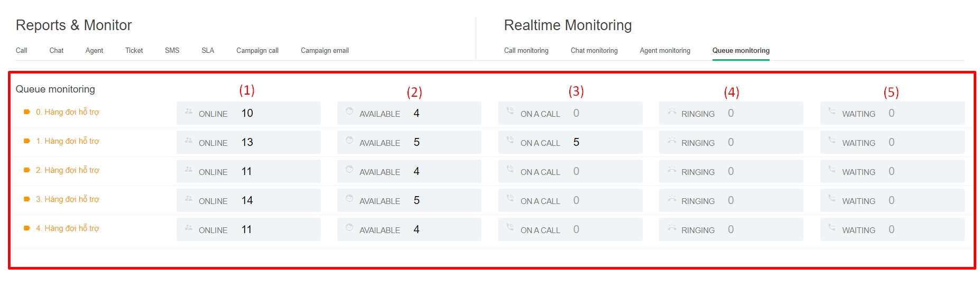Select the Agent monitoring tab
Image resolution: width=980 pixels, height=305 pixels.
tap(664, 51)
